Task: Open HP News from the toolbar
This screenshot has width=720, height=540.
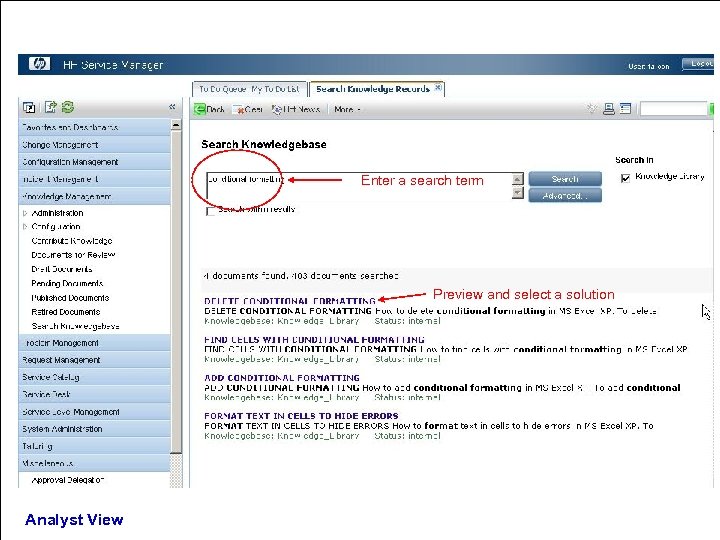Action: coord(296,109)
